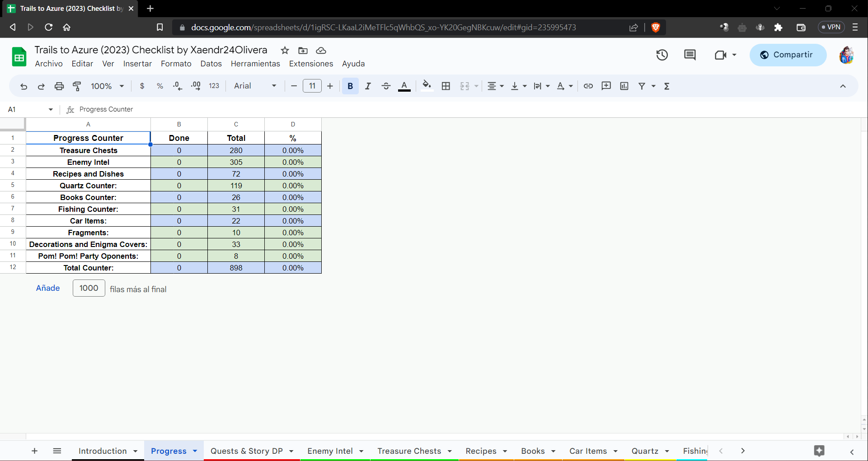This screenshot has width=868, height=461.
Task: Open the comments history panel
Action: tap(690, 55)
